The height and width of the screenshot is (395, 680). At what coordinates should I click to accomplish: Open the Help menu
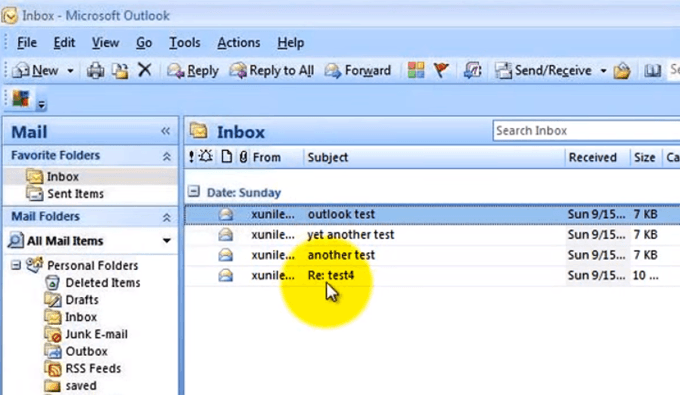click(x=291, y=43)
